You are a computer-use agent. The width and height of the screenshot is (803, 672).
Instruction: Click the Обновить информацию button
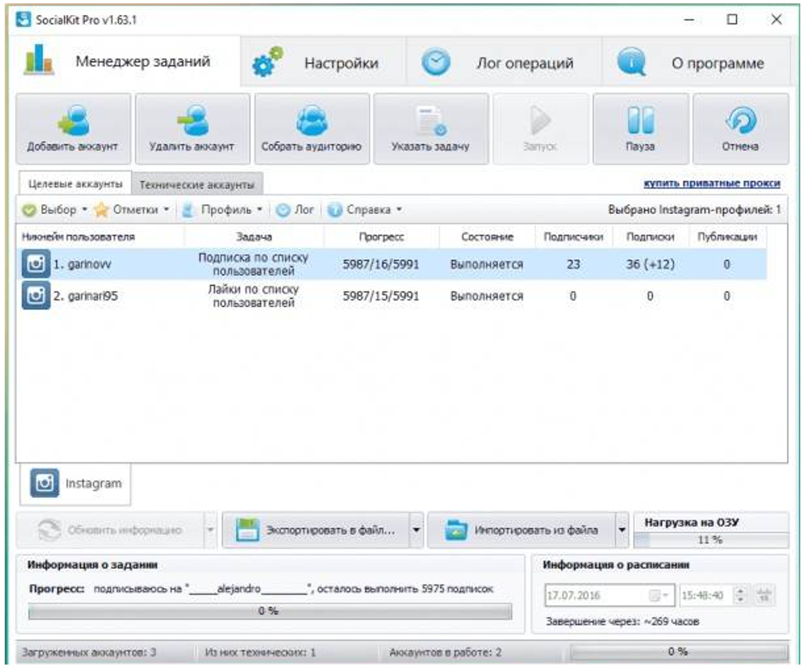(x=109, y=529)
